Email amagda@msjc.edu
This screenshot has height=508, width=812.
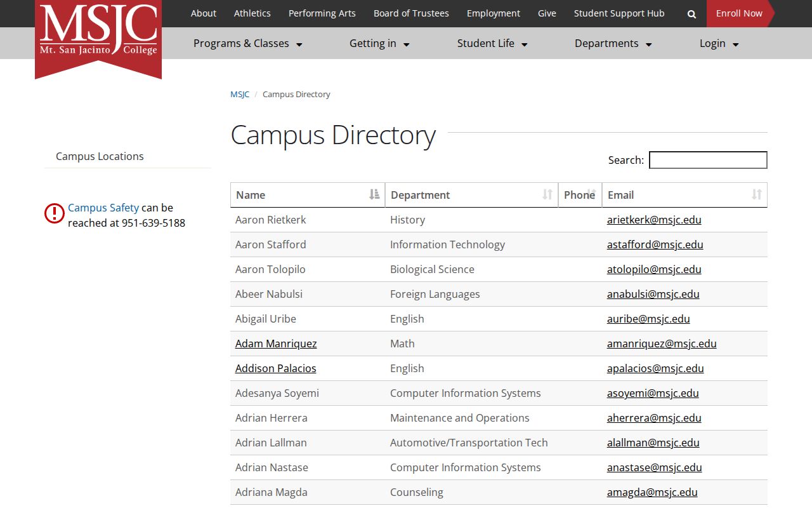[x=652, y=492]
